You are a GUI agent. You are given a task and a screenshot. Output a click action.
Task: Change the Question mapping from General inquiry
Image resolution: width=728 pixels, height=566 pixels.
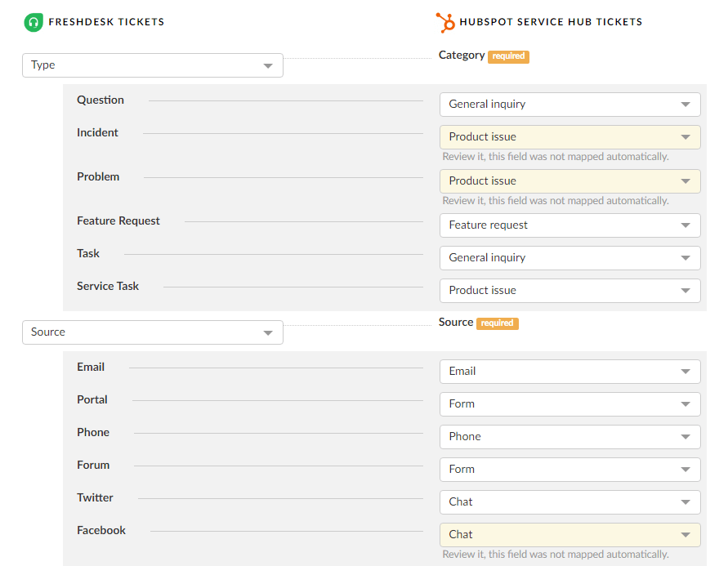[x=570, y=105]
